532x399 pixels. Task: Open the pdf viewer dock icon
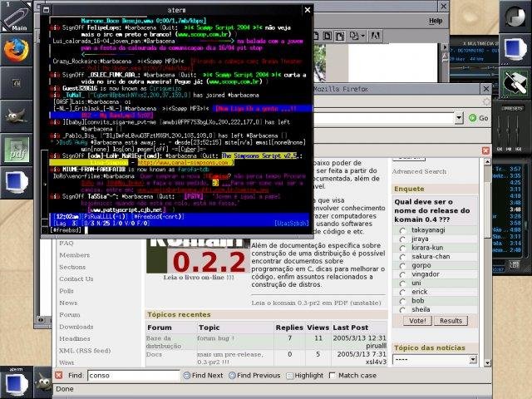[17, 150]
